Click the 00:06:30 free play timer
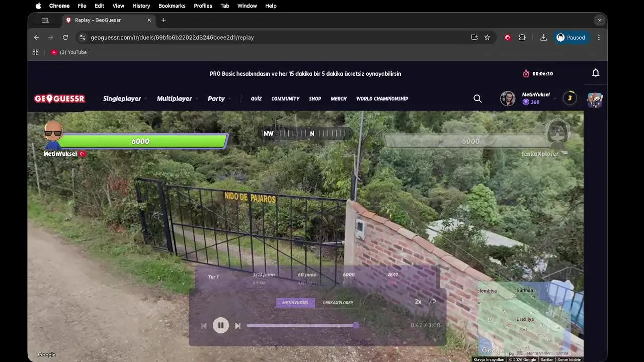644x362 pixels. point(538,73)
